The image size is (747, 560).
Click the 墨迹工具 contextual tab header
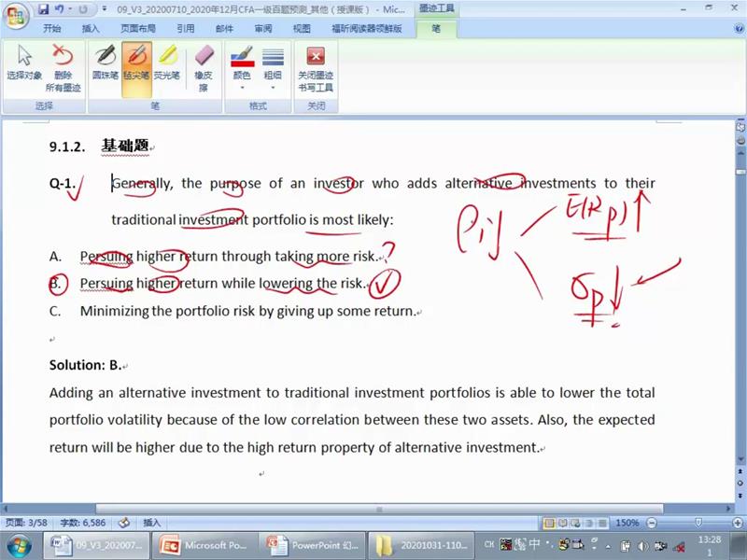(x=436, y=8)
